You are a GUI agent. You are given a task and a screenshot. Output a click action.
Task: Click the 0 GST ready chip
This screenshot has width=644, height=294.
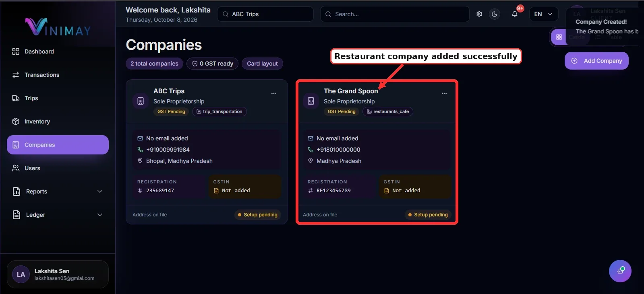point(212,64)
